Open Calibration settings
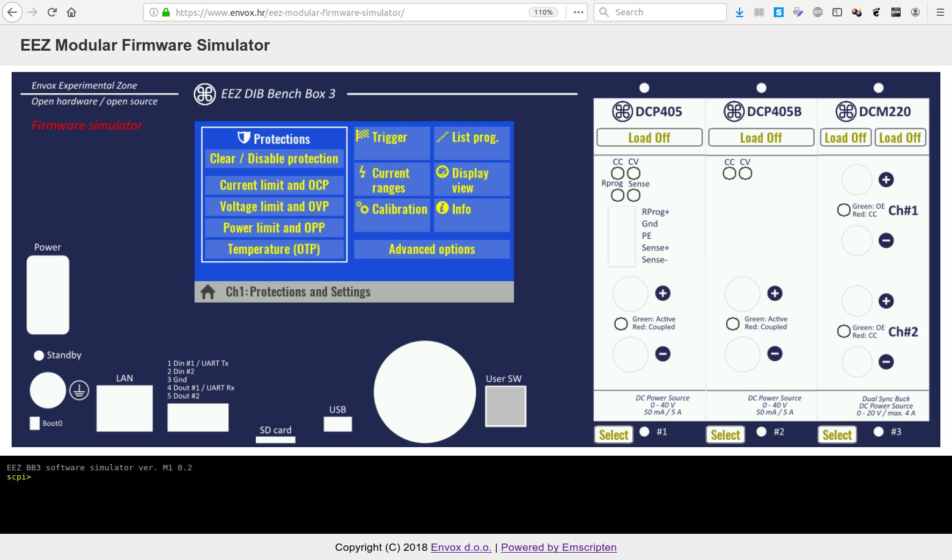The image size is (952, 560). pyautogui.click(x=392, y=209)
